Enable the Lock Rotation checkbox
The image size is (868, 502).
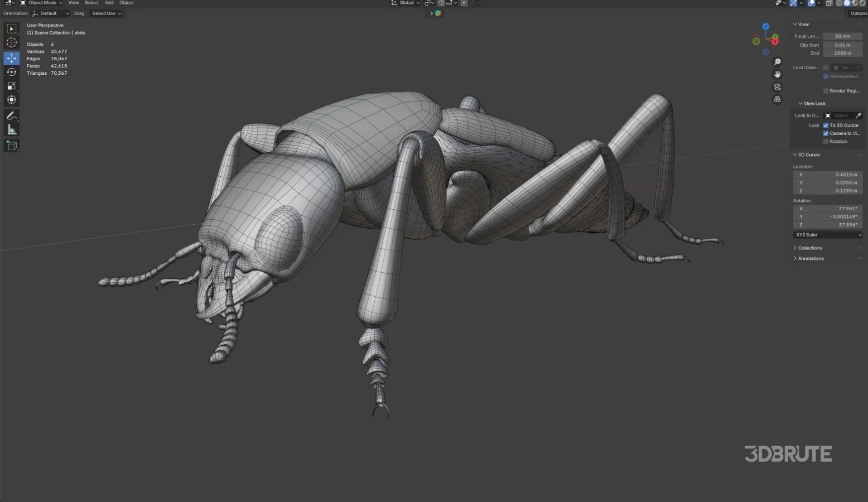(x=826, y=142)
